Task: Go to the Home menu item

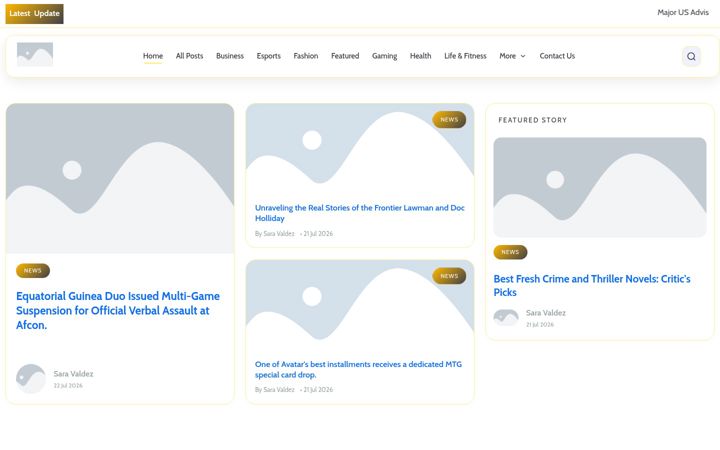Action: pos(153,56)
